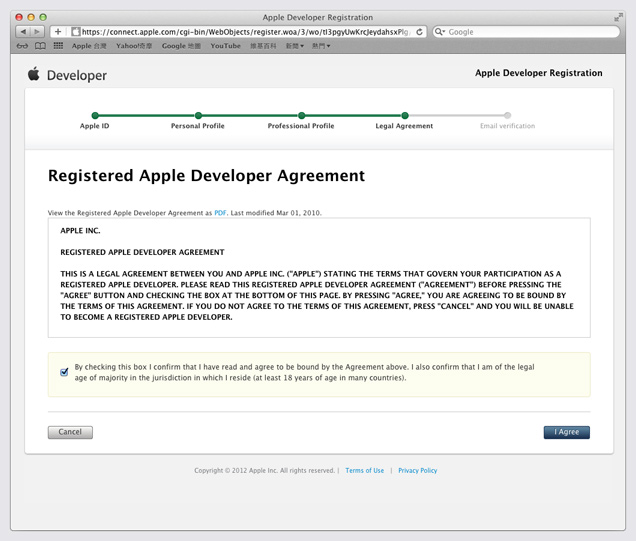636x541 pixels.
Task: Minimize the window with the yellow button
Action: [31, 17]
